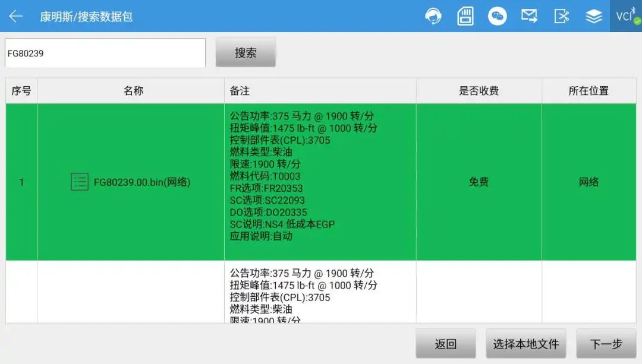Open the customer support headset icon
Screen dimensions: 642x364
[433, 17]
